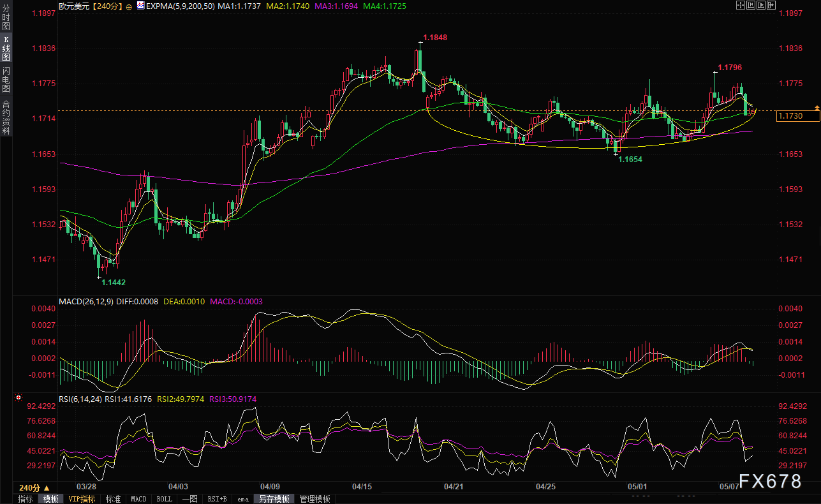Apply the MACD template
821x504 pixels.
(x=138, y=499)
